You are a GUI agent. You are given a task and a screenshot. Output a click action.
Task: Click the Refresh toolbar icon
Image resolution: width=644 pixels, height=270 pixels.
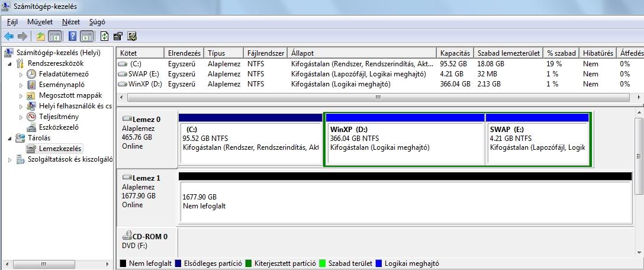click(x=104, y=37)
